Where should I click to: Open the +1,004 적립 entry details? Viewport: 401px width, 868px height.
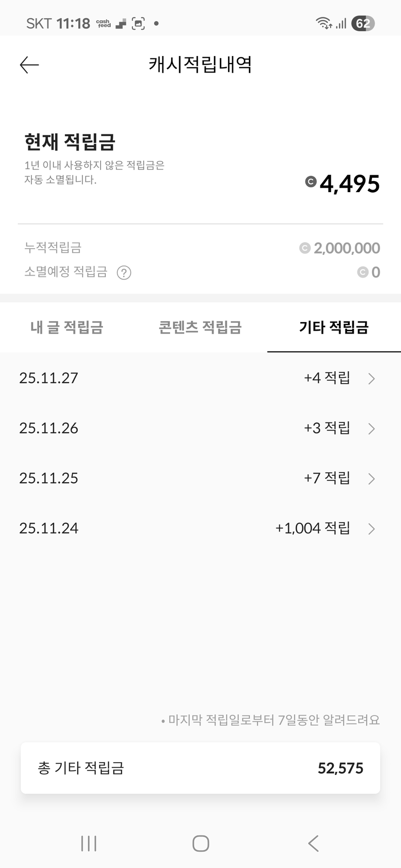pyautogui.click(x=312, y=528)
